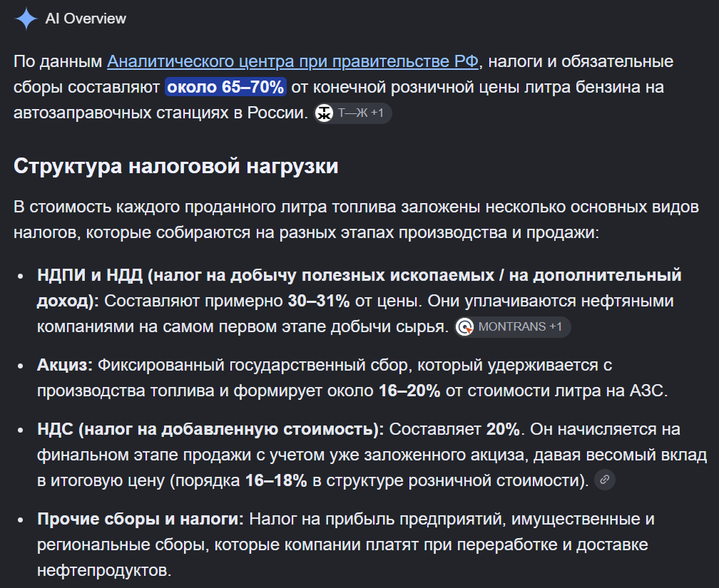The image size is (719, 588).
Task: Click the bold 30–31% figure
Action: click(319, 301)
